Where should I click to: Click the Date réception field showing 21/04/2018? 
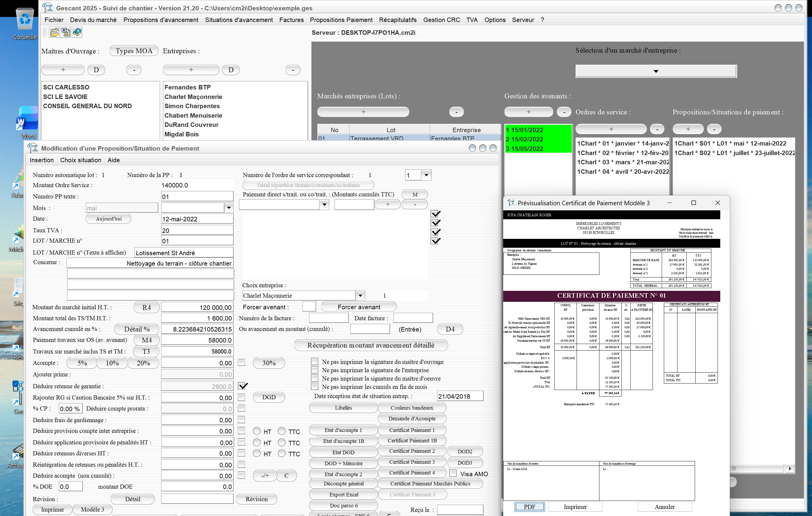[460, 396]
